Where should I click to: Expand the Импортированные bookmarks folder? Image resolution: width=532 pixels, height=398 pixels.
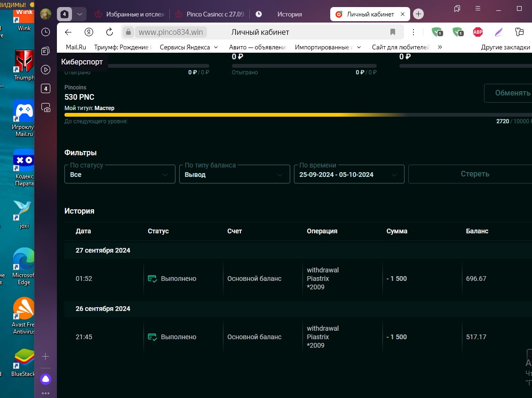[328, 47]
